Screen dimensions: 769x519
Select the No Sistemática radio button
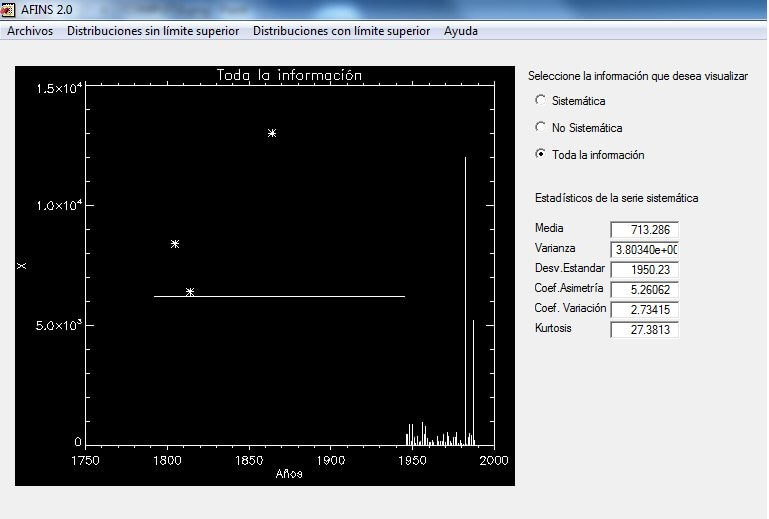tap(541, 127)
